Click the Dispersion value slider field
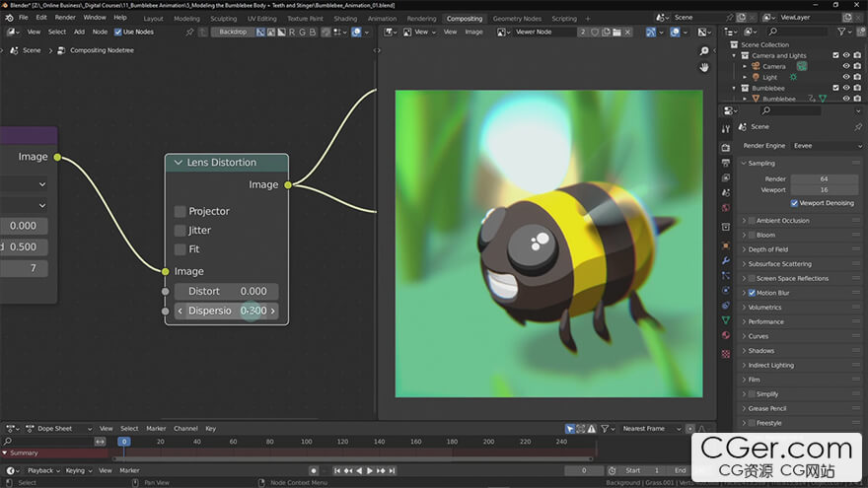Image resolution: width=868 pixels, height=488 pixels. click(226, 311)
